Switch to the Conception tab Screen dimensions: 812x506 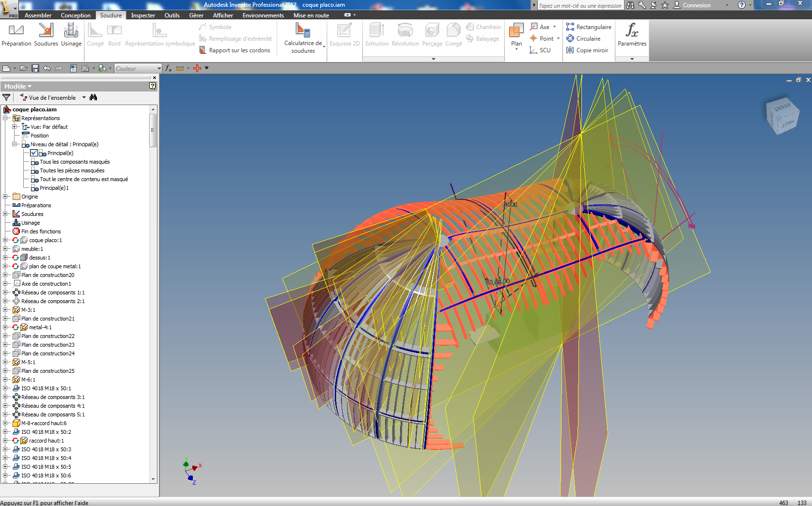76,15
